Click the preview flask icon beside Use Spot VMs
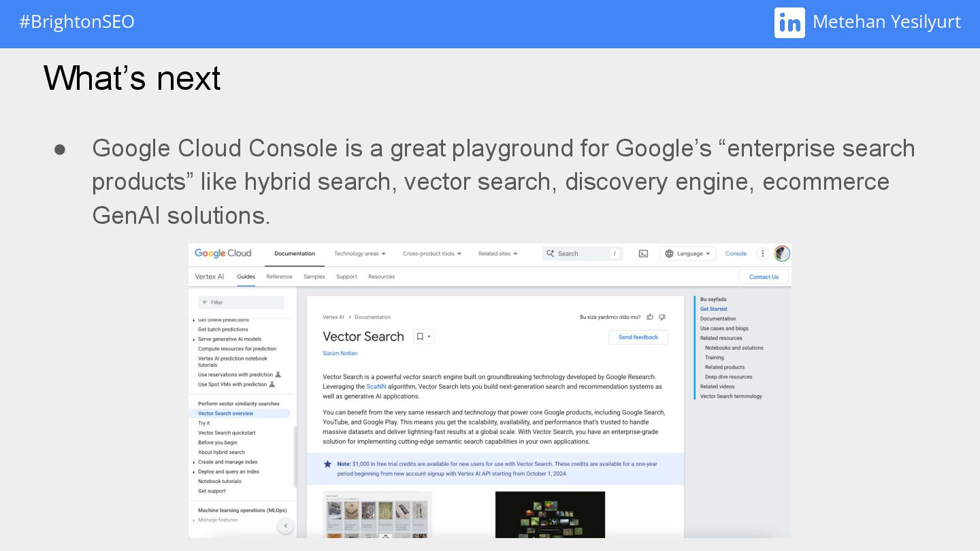The height and width of the screenshot is (551, 980). (272, 384)
